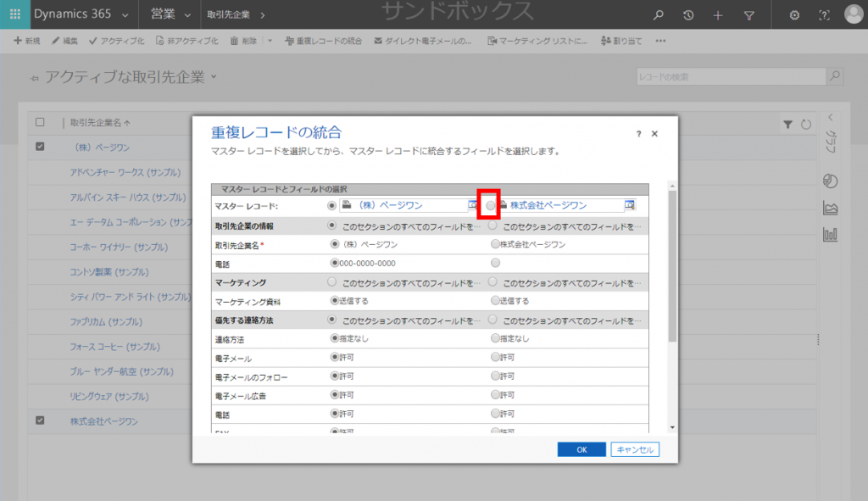The width and height of the screenshot is (868, 501).
Task: Click the 取引先企業 breadcrumb item
Action: (229, 15)
